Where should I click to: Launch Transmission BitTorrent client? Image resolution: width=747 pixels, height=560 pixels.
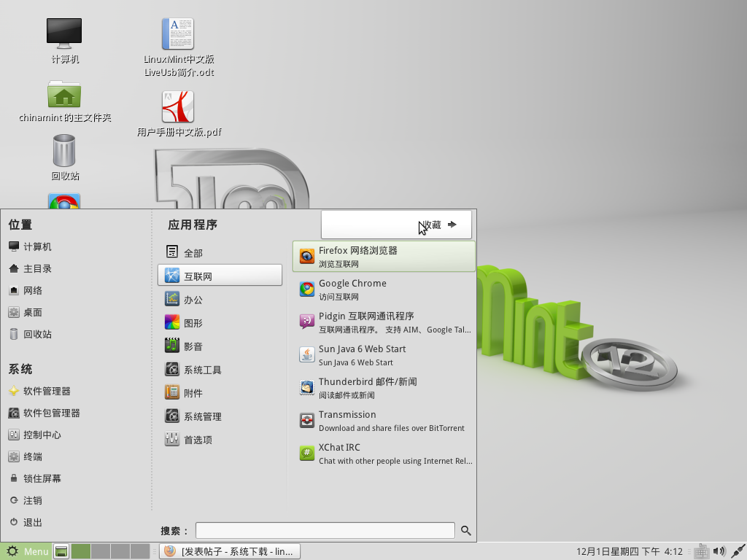(384, 421)
